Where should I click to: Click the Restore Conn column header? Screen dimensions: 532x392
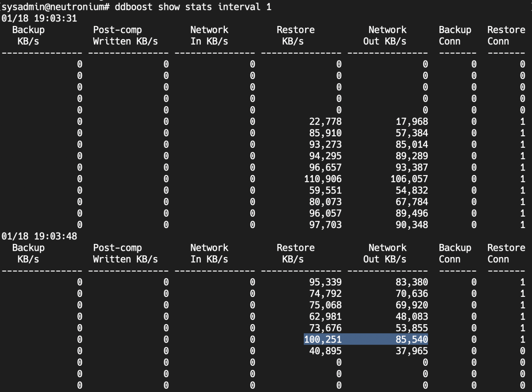(x=506, y=35)
